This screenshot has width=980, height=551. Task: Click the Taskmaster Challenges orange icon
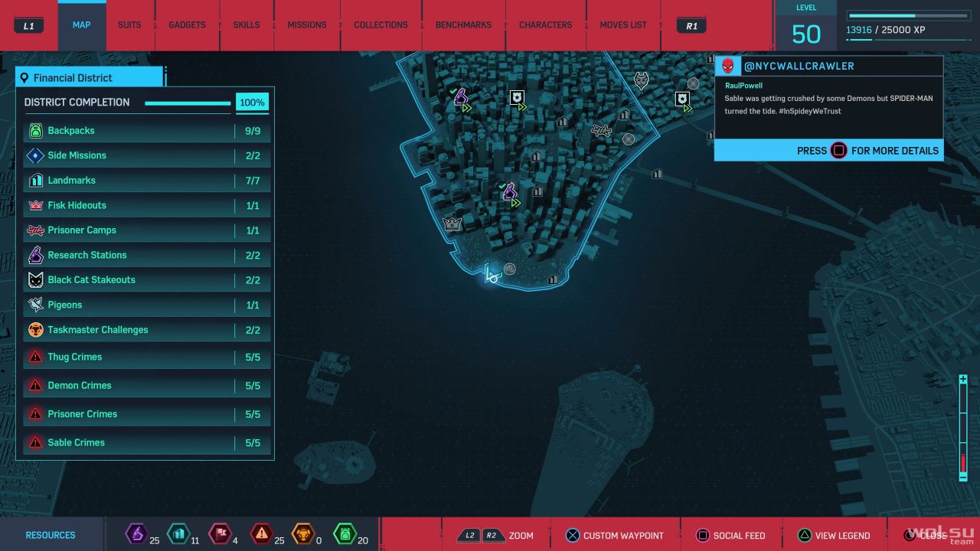coord(35,330)
